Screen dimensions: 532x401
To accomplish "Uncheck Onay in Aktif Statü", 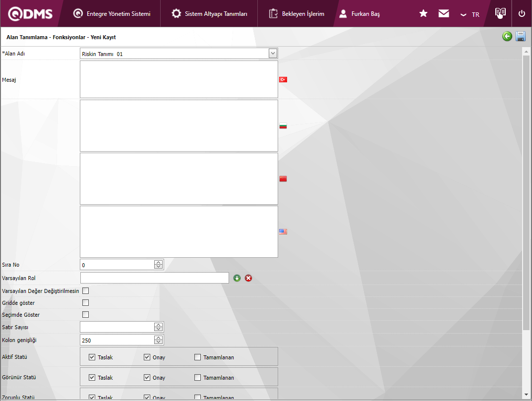I will (147, 357).
